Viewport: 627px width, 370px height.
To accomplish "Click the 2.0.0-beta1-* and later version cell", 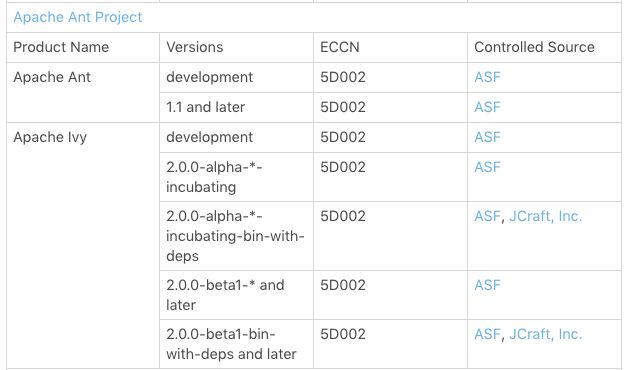I will point(236,295).
